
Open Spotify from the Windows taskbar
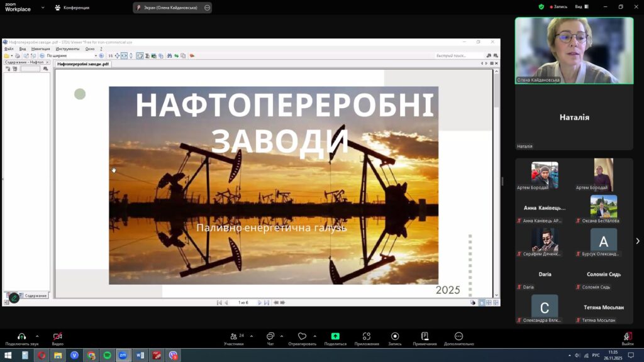pyautogui.click(x=107, y=355)
